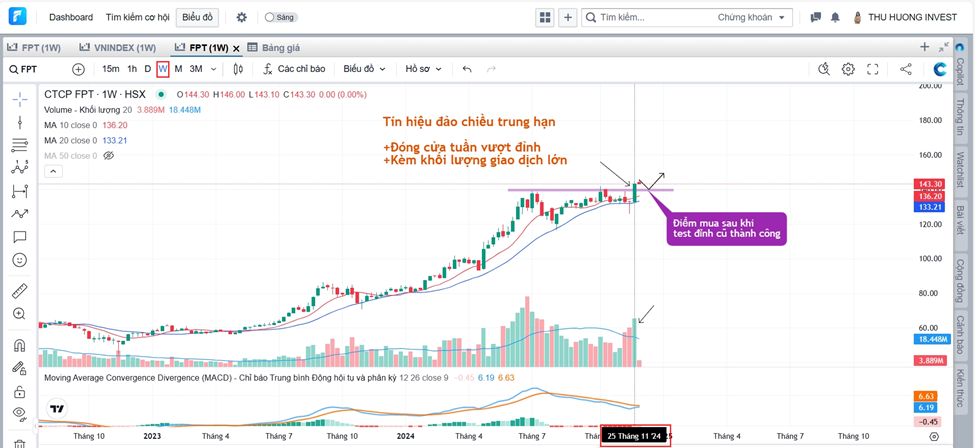Click the TradingView logo on chart

[x=57, y=409]
